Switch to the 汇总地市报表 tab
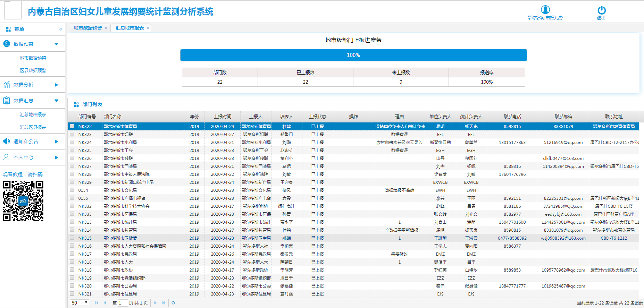This screenshot has height=308, width=644. tap(129, 28)
